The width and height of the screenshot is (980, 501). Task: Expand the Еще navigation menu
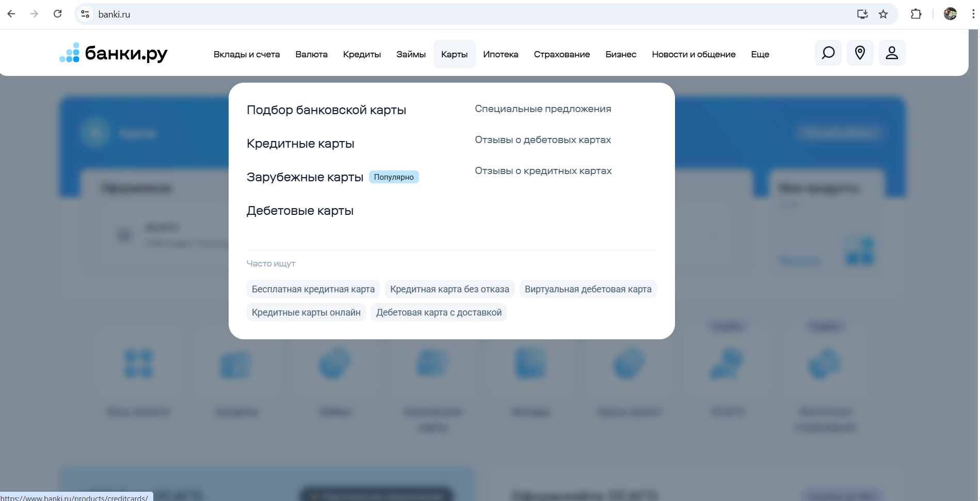pos(760,54)
